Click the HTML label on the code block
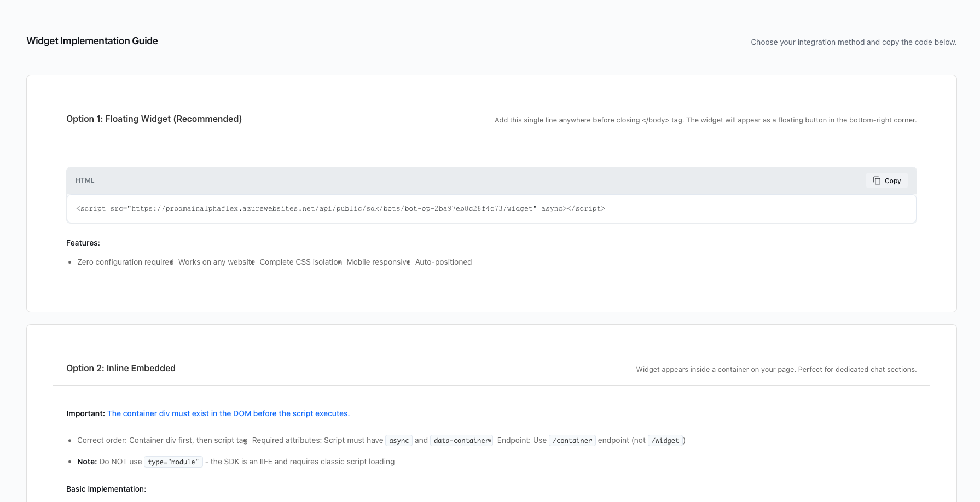 85,180
